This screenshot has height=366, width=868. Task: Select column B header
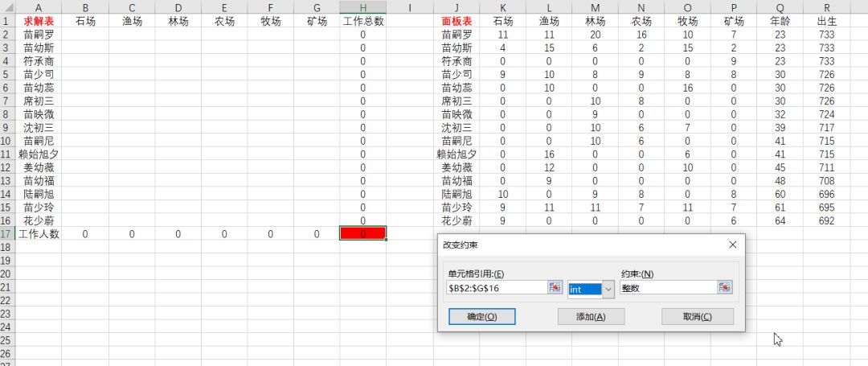tap(85, 7)
